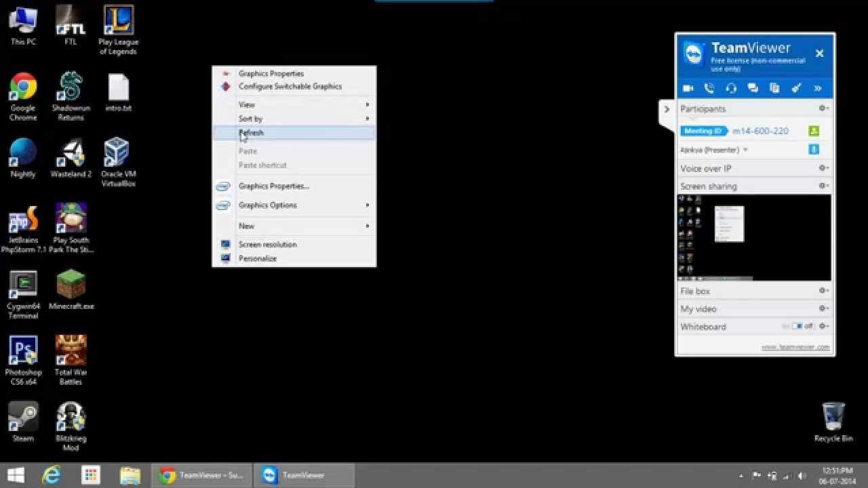
Task: Expand more TeamViewer toolbar options double-chevron
Action: pos(818,88)
